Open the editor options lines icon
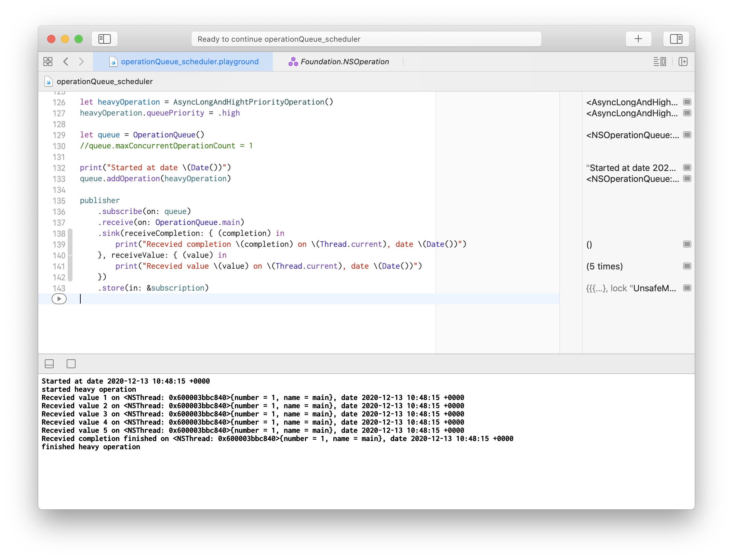This screenshot has height=560, width=733. coord(659,62)
